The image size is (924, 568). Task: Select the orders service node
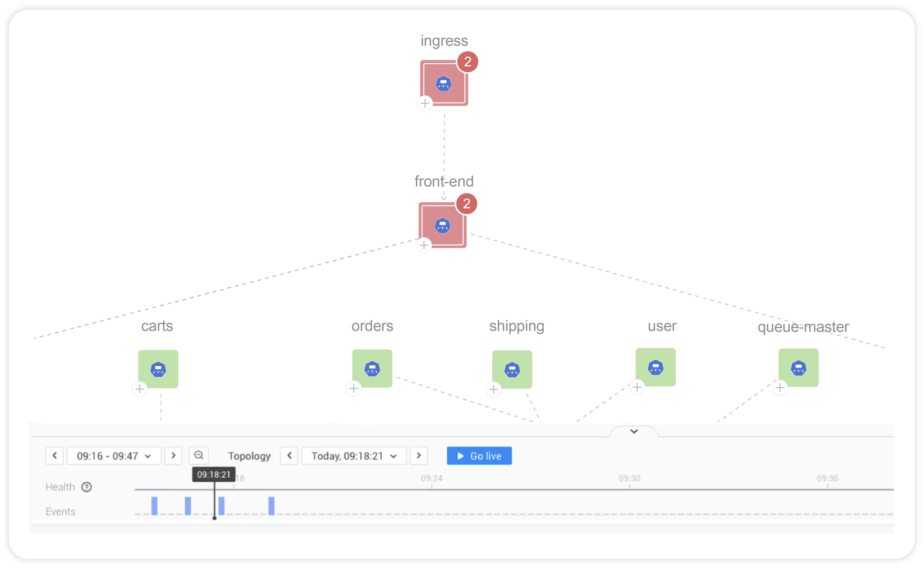[372, 368]
